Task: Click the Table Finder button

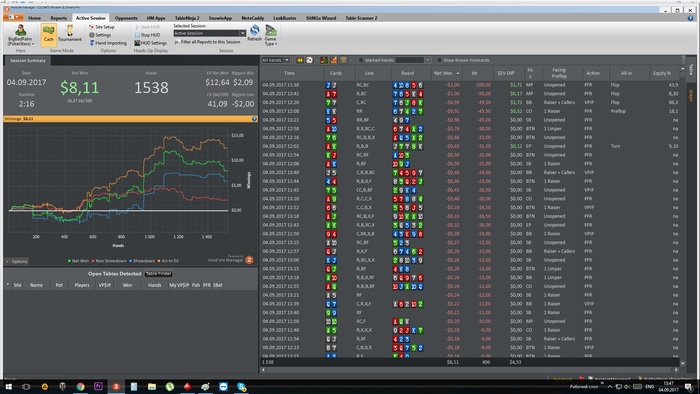Action: point(158,274)
